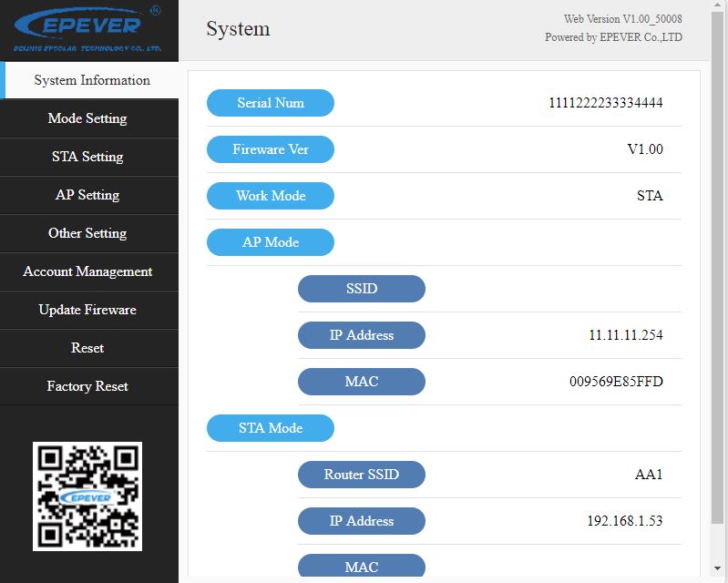The width and height of the screenshot is (728, 583).
Task: Select Factory Reset menu entry
Action: point(87,386)
